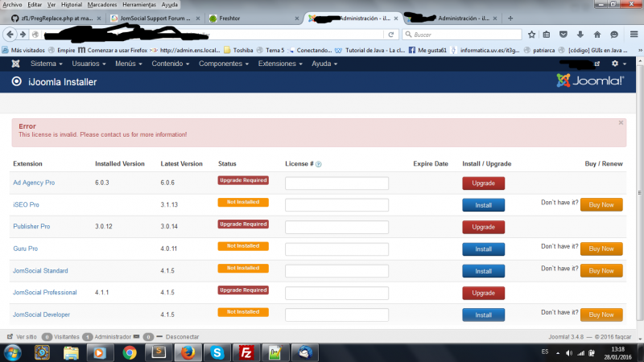Expand the Usuarios dropdown menu
The width and height of the screenshot is (644, 362).
89,64
